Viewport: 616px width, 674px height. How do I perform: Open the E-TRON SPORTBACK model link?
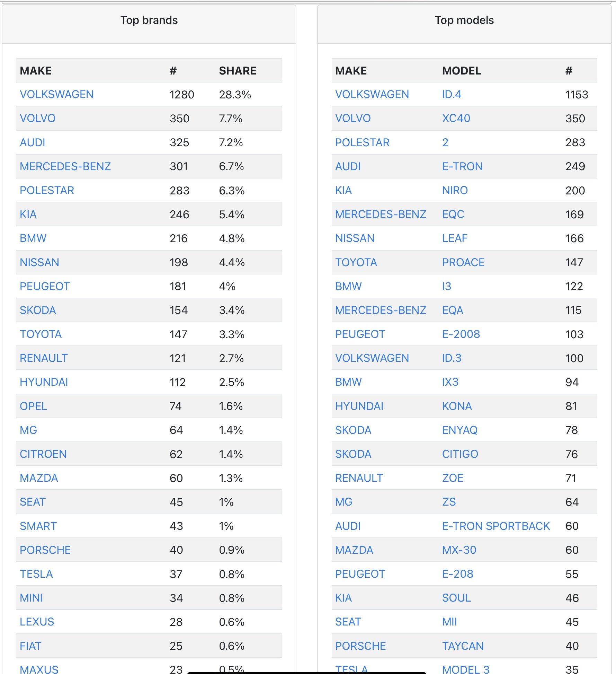click(x=496, y=526)
